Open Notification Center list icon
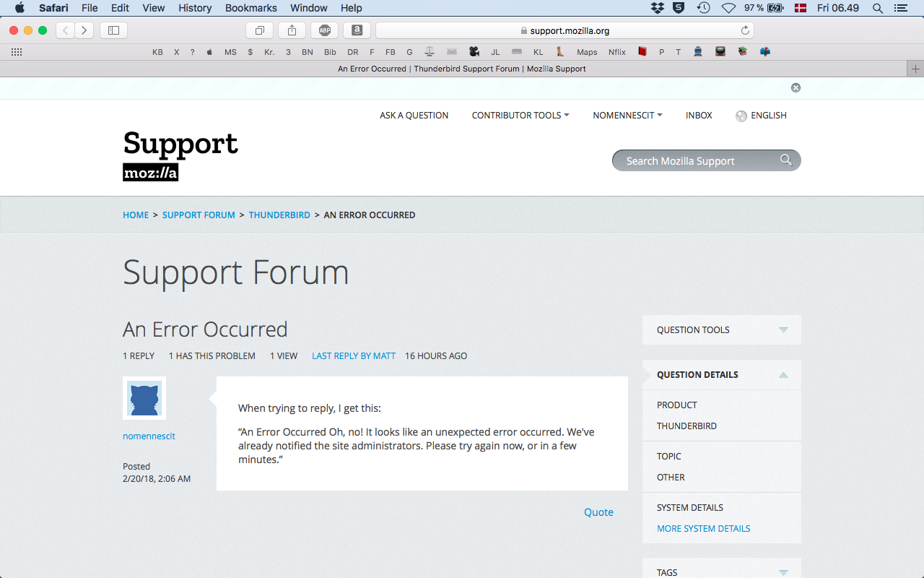924x578 pixels. [x=899, y=8]
